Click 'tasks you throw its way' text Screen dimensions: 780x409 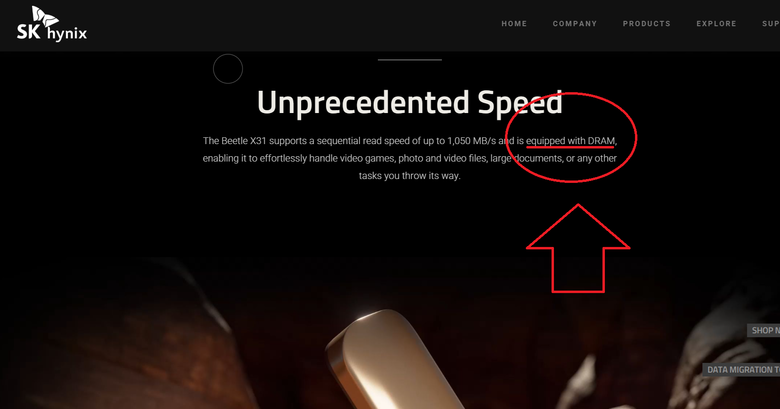[x=409, y=176]
